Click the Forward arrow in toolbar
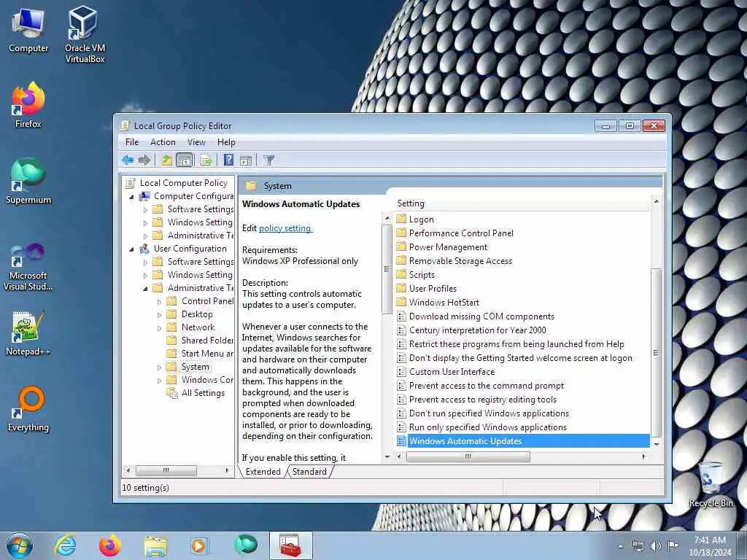Viewport: 747px width, 560px height. tap(144, 160)
